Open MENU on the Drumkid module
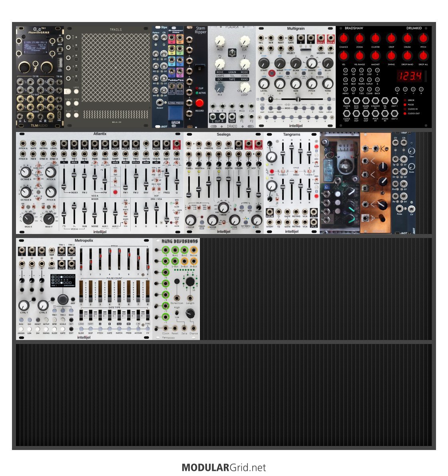Screen dimensions: 448x476 (x=345, y=89)
